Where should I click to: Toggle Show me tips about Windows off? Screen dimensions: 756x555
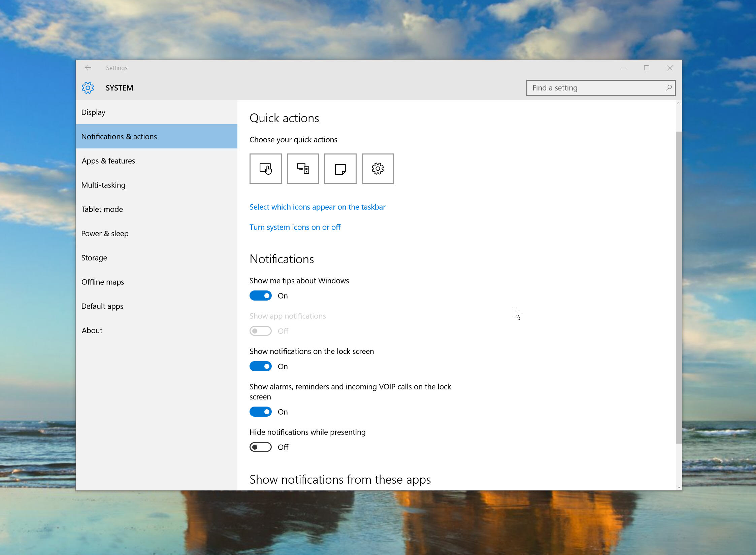261,295
